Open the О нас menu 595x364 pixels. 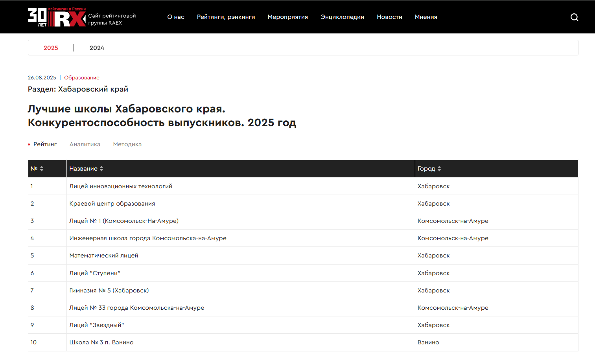point(176,17)
